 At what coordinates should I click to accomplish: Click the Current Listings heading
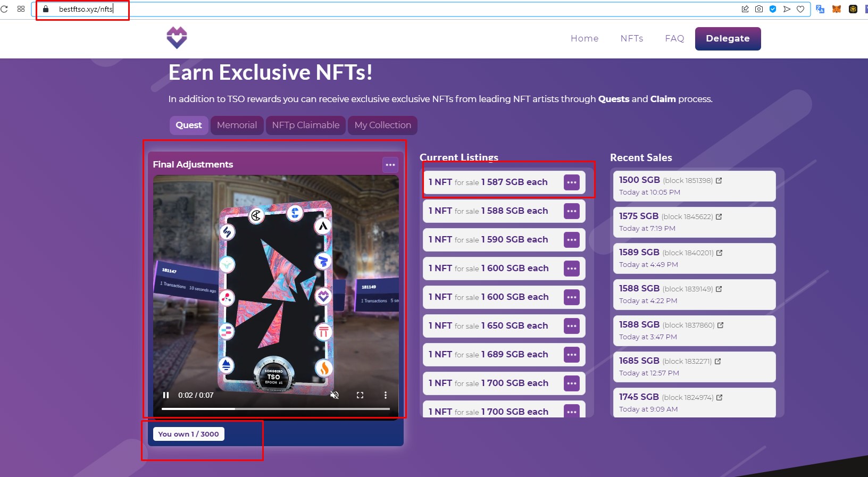459,157
